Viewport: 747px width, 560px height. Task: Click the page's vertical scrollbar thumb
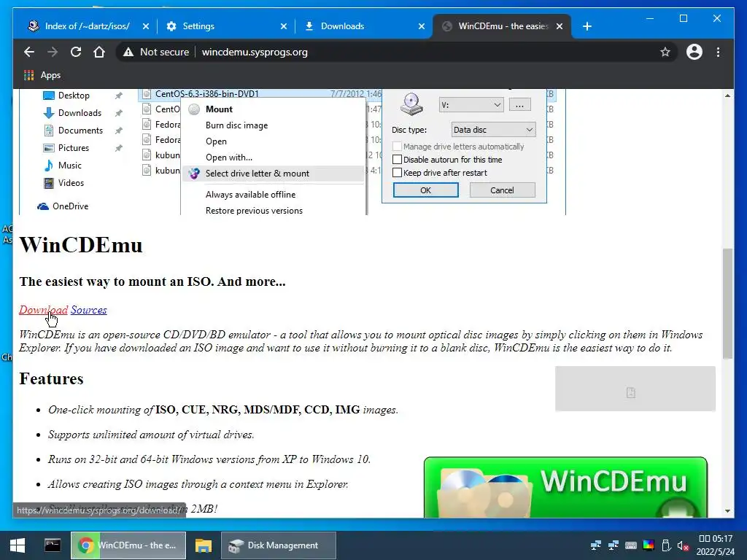(x=727, y=303)
